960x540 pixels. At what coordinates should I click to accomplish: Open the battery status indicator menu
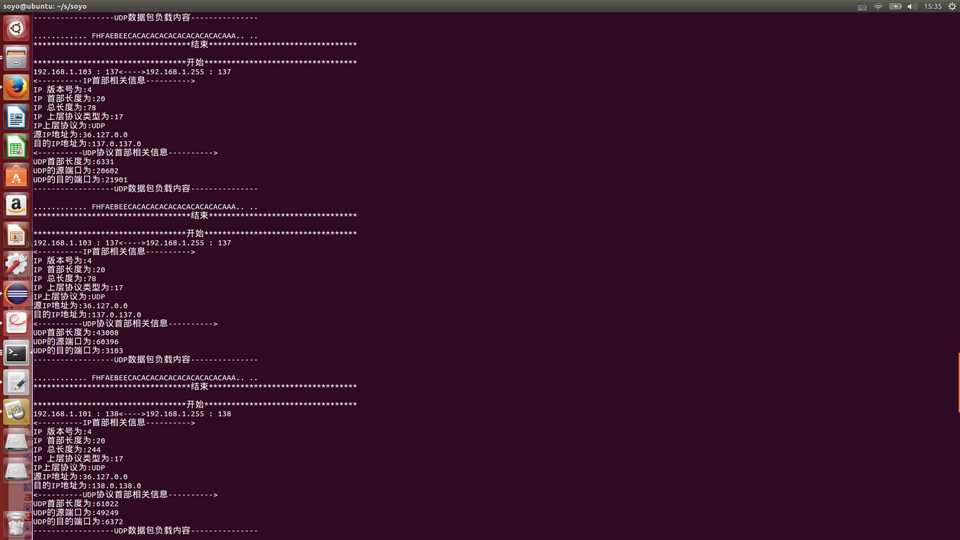click(895, 6)
